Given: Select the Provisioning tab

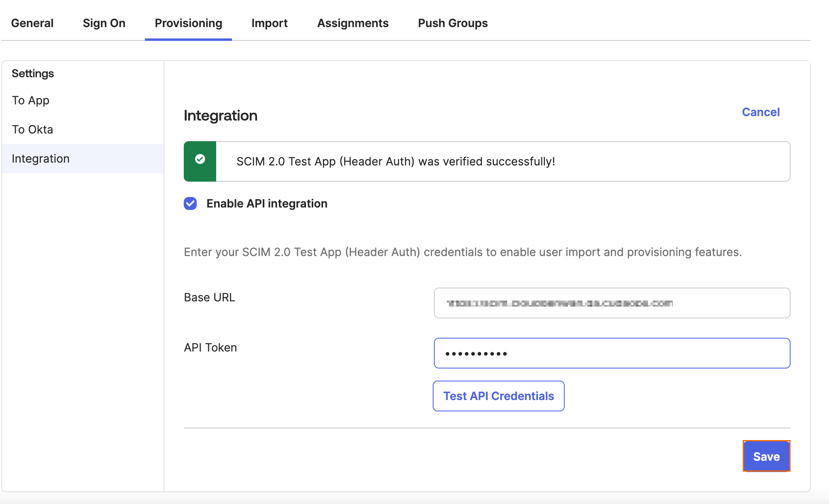Looking at the screenshot, I should coord(188,23).
